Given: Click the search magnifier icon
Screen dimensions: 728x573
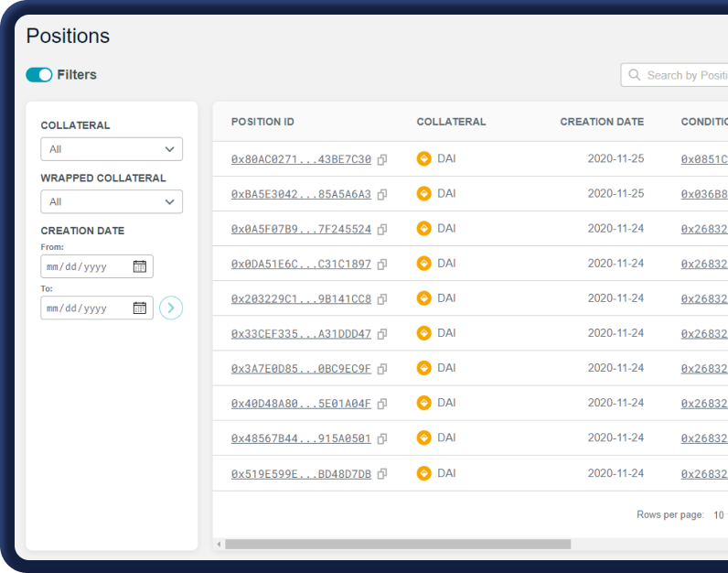Looking at the screenshot, I should [x=634, y=75].
